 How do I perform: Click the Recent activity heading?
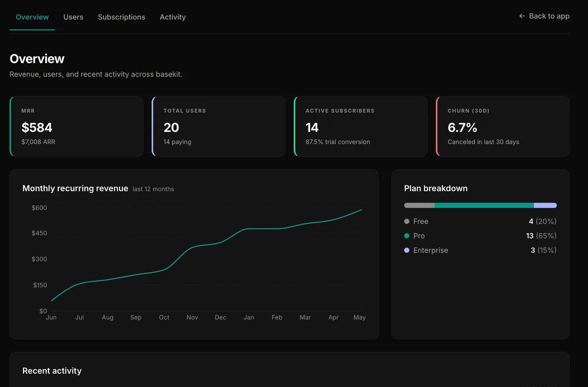tap(52, 371)
